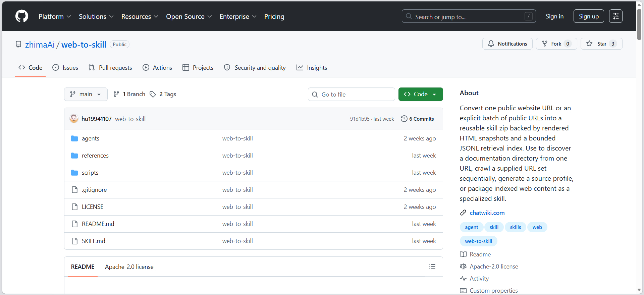
Task: Select the Apache-2.0 license tab in README panel
Action: click(129, 267)
